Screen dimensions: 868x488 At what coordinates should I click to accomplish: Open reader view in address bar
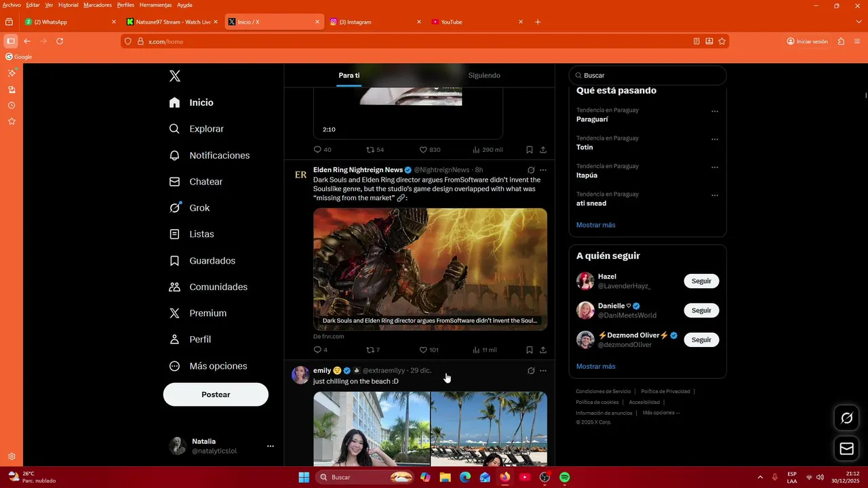coord(696,41)
